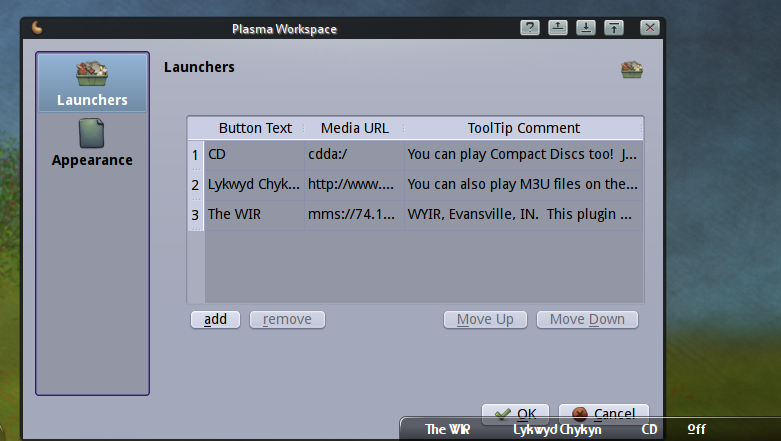This screenshot has height=441, width=781.
Task: Select the M3U files tooltip comment cell
Action: click(523, 185)
